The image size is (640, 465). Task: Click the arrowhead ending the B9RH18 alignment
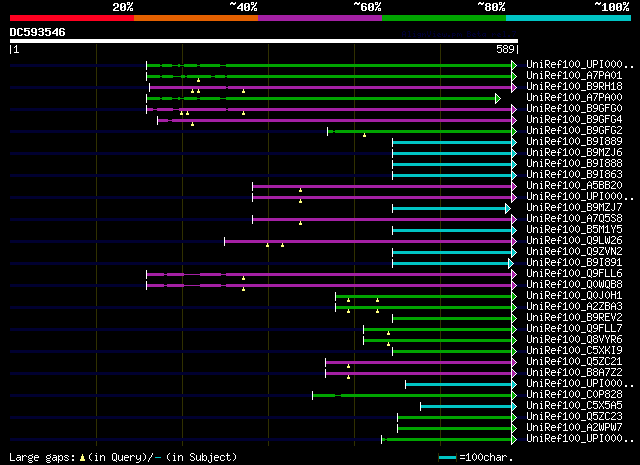pos(514,87)
